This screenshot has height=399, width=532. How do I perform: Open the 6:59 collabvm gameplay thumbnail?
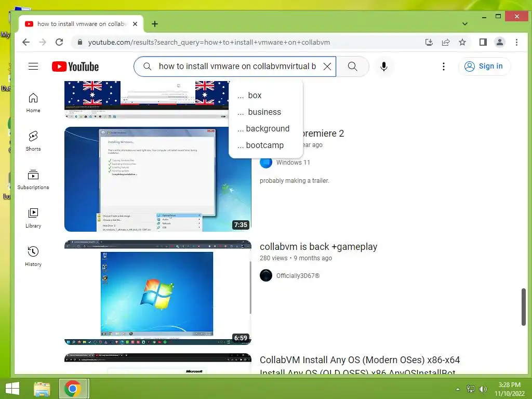[x=158, y=292]
